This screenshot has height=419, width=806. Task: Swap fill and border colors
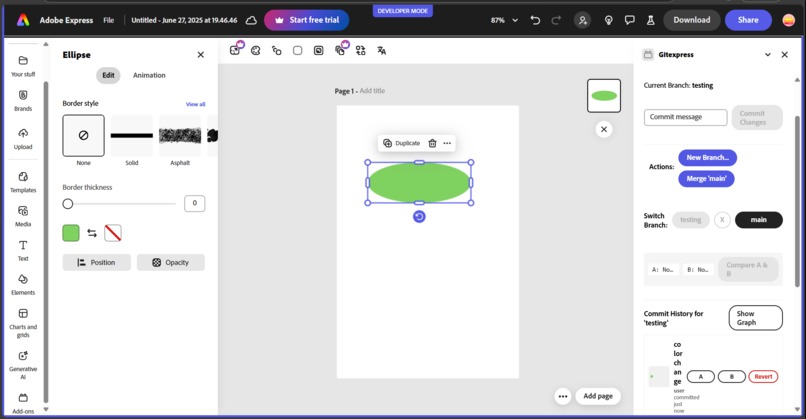(92, 233)
